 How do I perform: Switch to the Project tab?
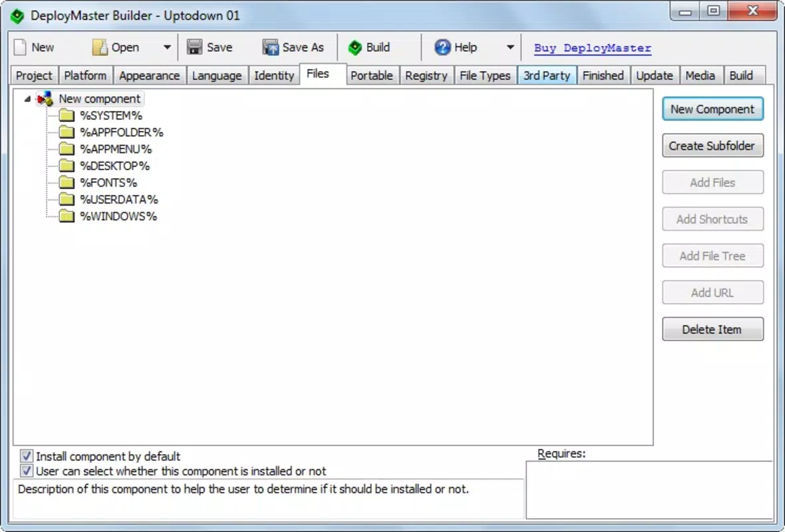[34, 76]
